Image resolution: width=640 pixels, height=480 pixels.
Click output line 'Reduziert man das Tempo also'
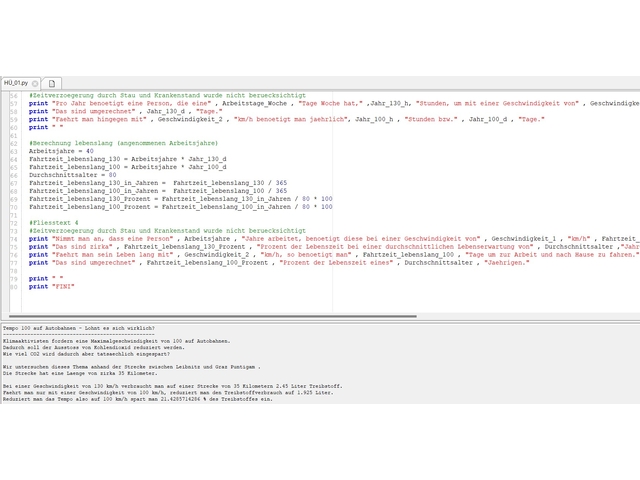[x=138, y=399]
